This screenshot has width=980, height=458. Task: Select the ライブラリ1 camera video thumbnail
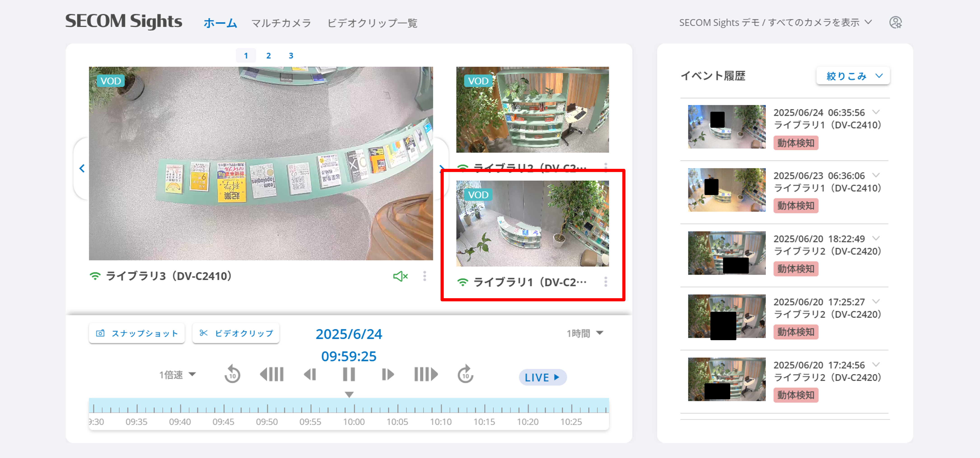click(532, 223)
